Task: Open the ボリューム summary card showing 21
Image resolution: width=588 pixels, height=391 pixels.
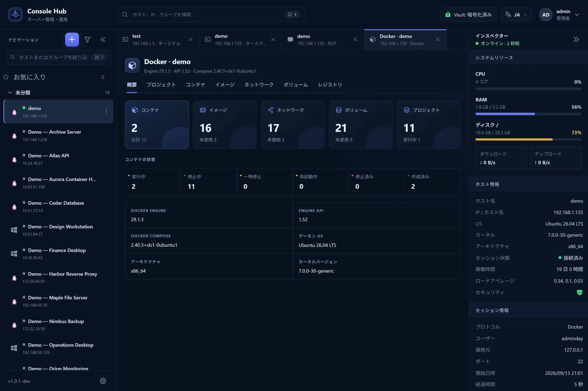Action: [x=361, y=125]
